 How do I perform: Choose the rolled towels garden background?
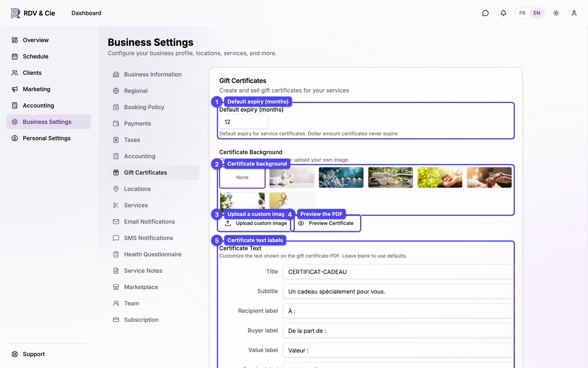pos(390,177)
